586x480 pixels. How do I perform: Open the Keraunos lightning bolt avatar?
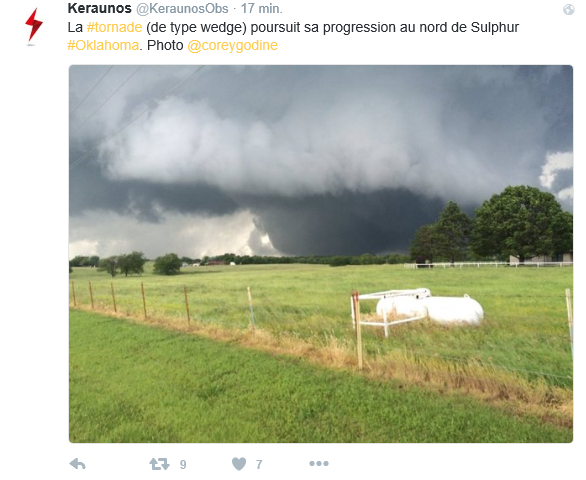(34, 25)
